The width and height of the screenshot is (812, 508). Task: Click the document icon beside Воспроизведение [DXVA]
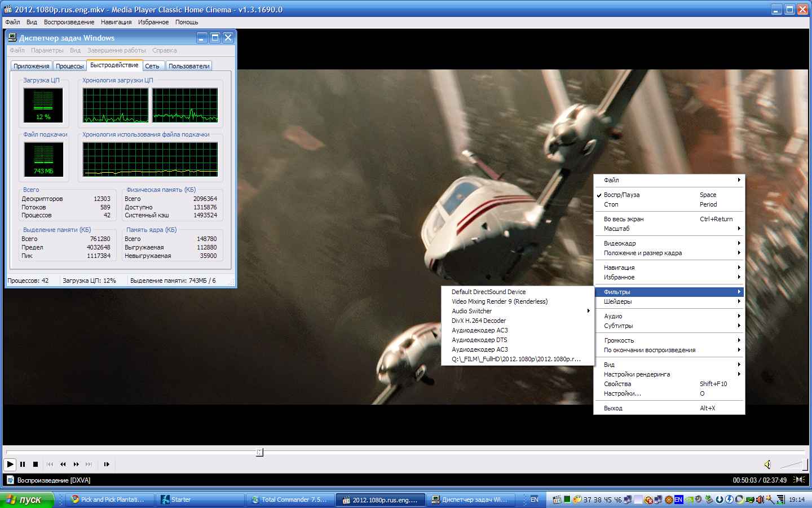pyautogui.click(x=10, y=480)
